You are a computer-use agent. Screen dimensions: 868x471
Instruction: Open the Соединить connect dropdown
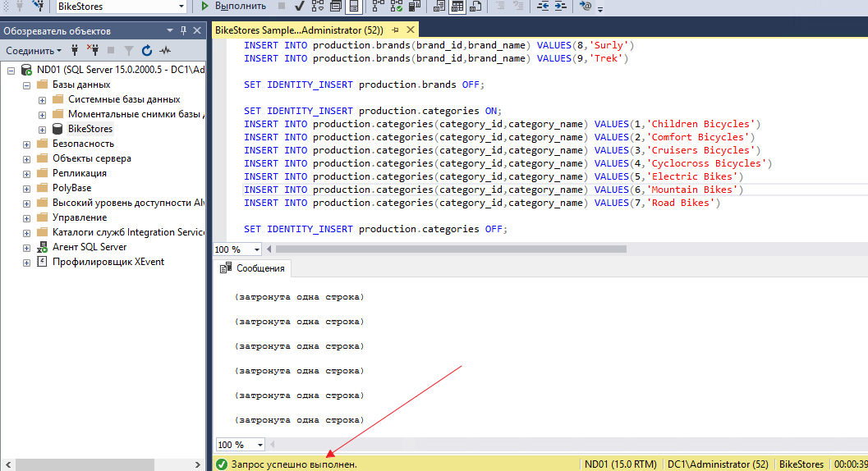[33, 50]
